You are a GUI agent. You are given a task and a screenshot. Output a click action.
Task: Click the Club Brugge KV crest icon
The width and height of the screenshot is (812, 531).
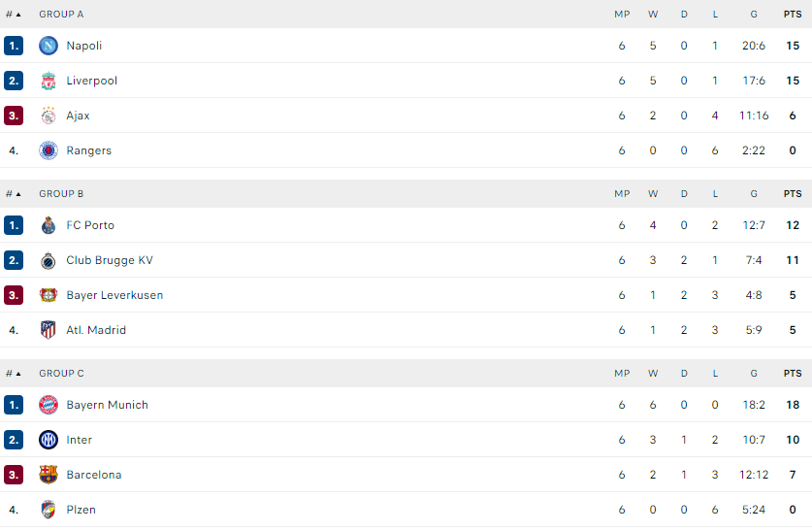[x=49, y=260]
